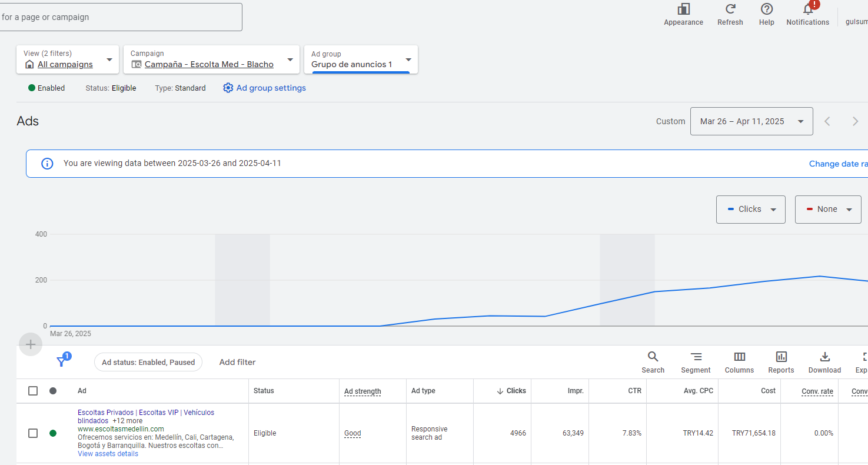Viewport: 868px width, 465px height.
Task: Click the Ad type column header
Action: [x=423, y=391]
